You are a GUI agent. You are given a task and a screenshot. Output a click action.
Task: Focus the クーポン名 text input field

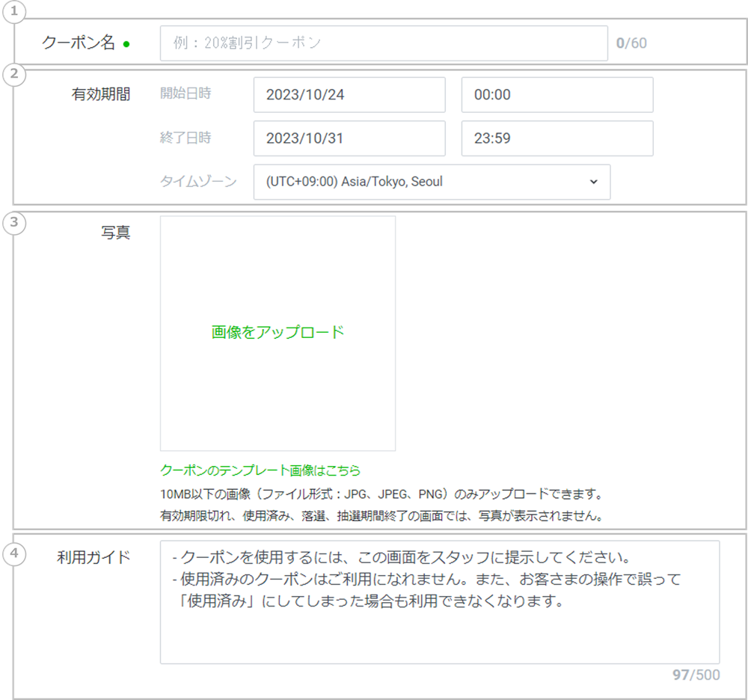pos(384,43)
